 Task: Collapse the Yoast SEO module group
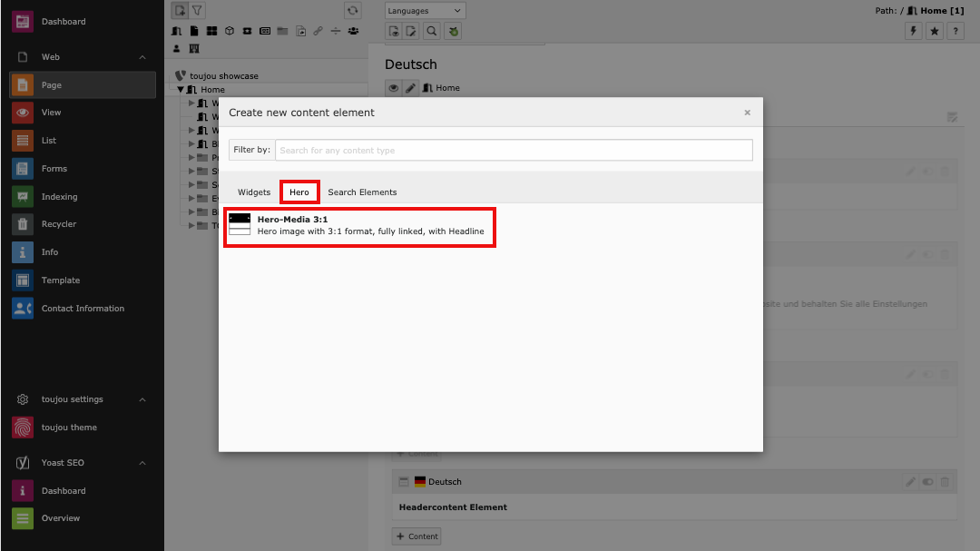pyautogui.click(x=142, y=463)
